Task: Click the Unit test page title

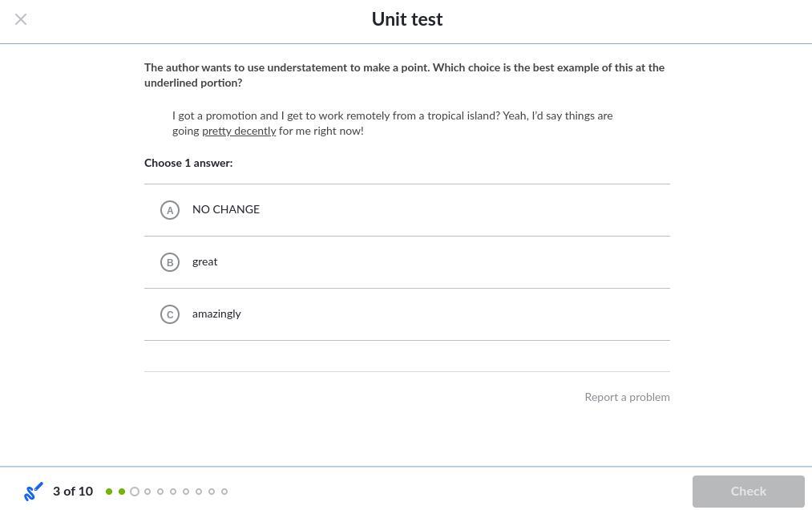Action: pos(406,19)
